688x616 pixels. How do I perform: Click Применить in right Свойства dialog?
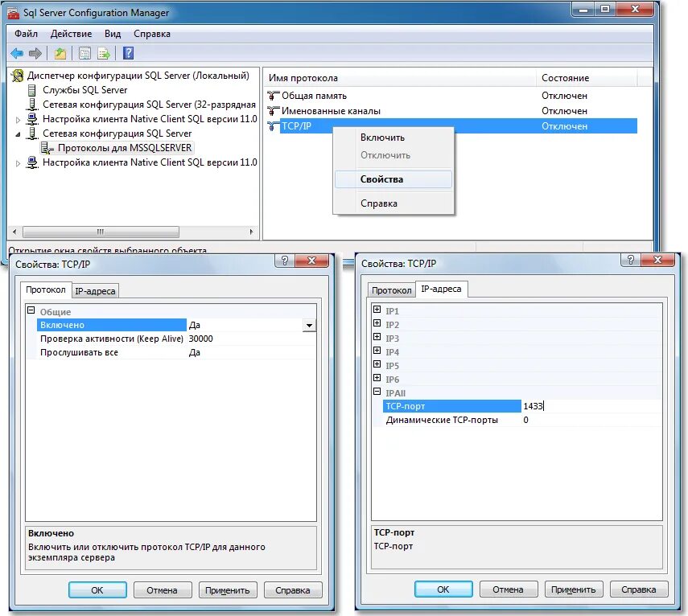click(574, 589)
